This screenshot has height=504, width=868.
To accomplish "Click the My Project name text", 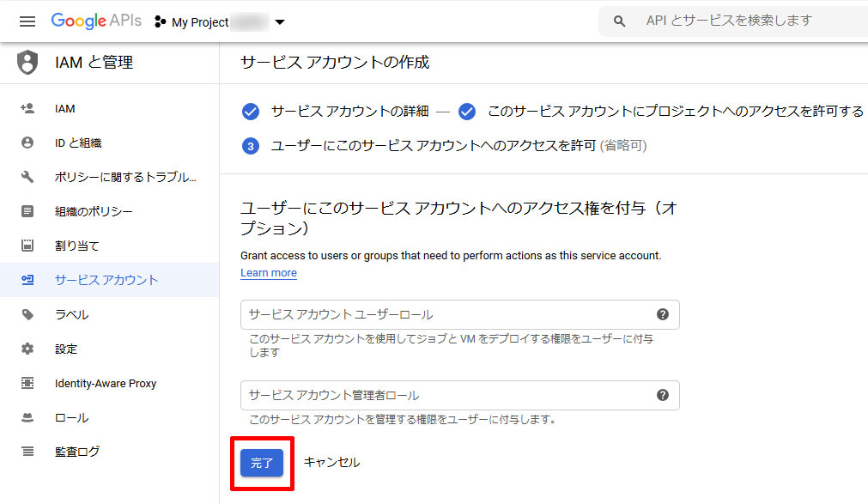I will (200, 22).
